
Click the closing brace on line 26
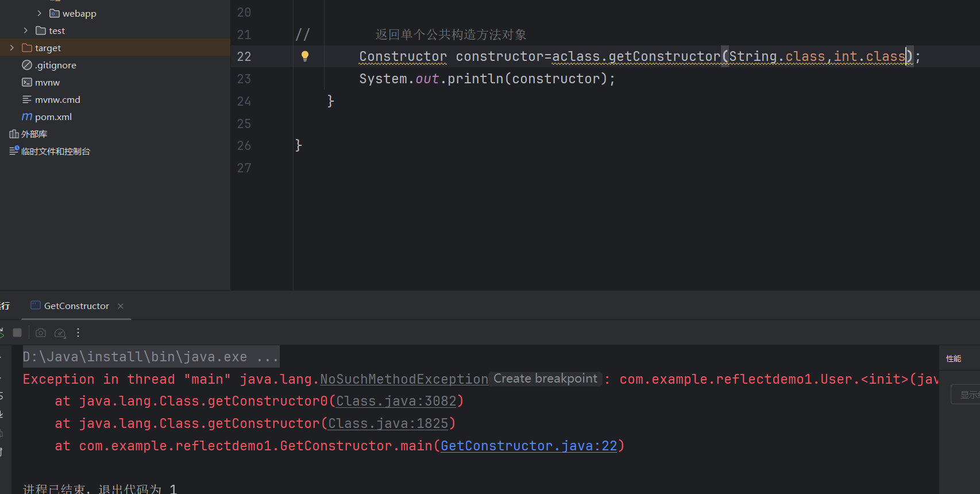click(298, 145)
